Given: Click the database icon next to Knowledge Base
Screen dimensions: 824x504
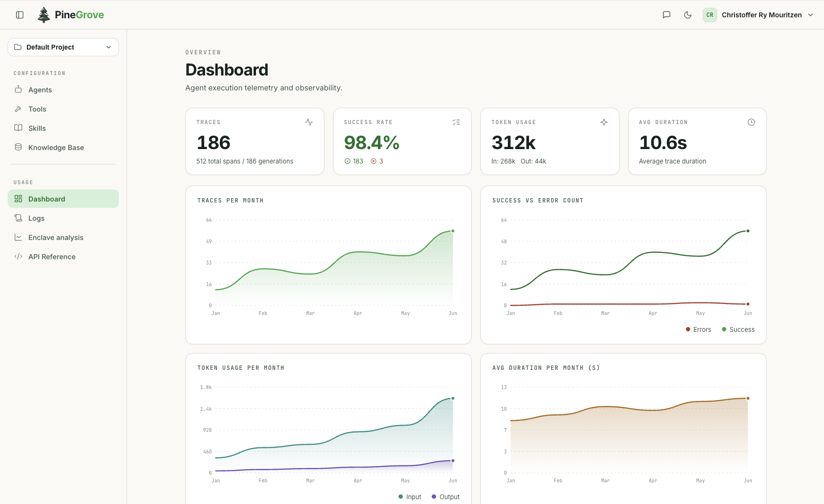Looking at the screenshot, I should coord(18,147).
